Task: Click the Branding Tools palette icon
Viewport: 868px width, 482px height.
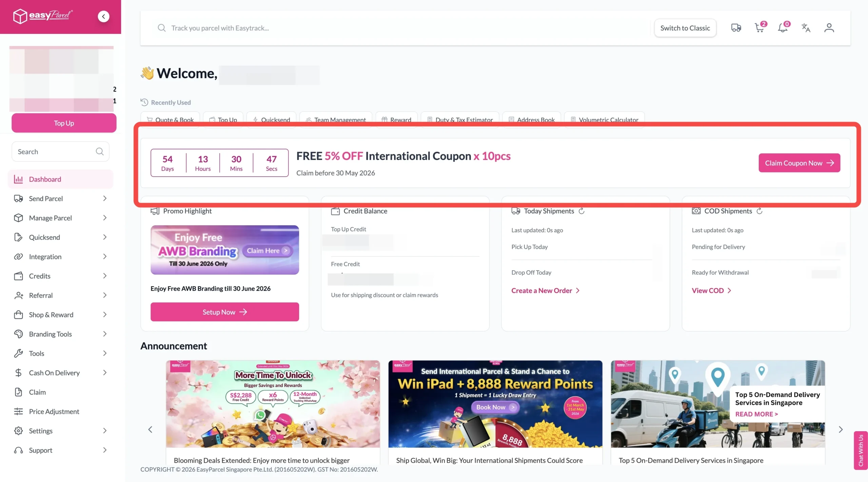Action: click(x=18, y=334)
